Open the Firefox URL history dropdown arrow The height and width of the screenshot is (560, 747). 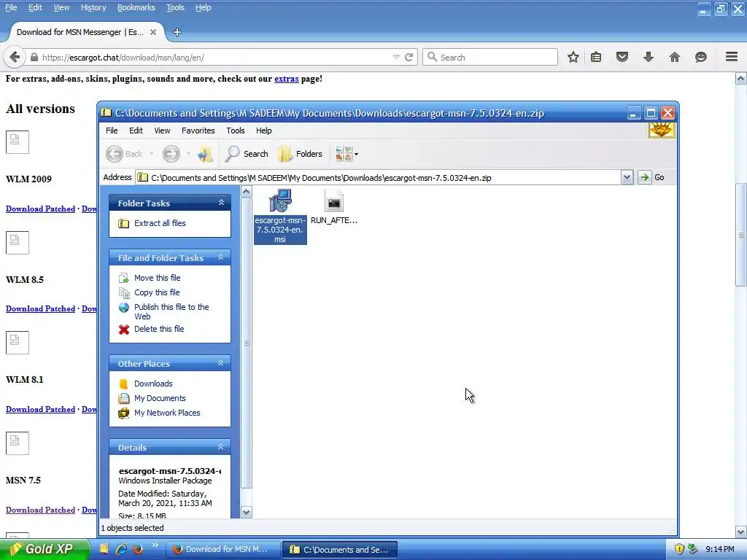(x=396, y=57)
